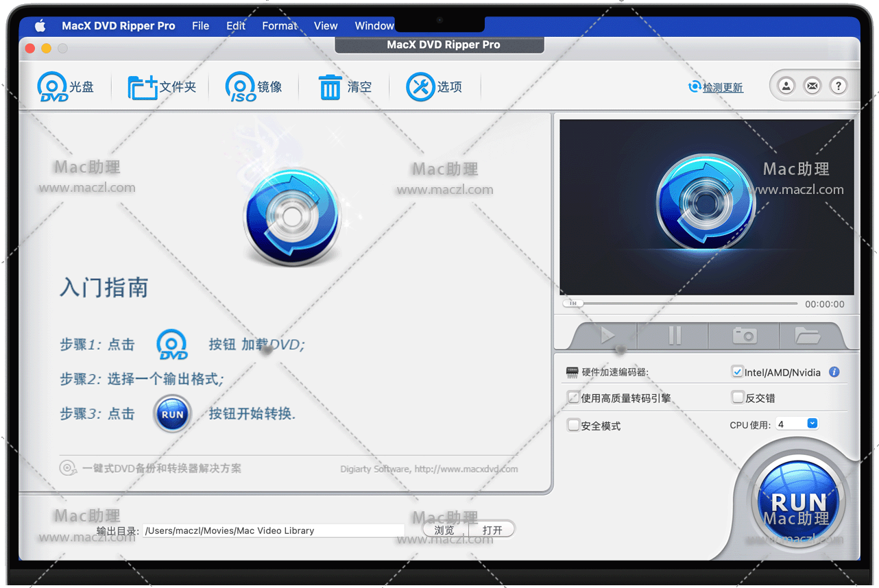Click the preview playback seek slider
Screen dimensions: 879x588
pos(686,304)
